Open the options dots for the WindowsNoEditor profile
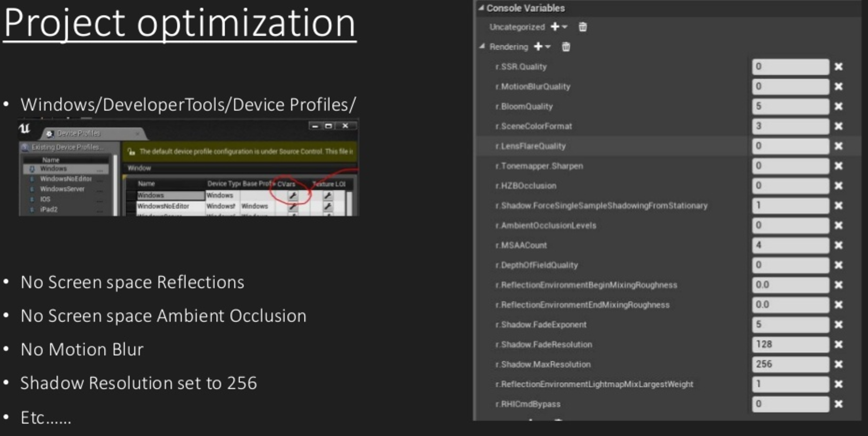This screenshot has height=436, width=868. point(100,180)
